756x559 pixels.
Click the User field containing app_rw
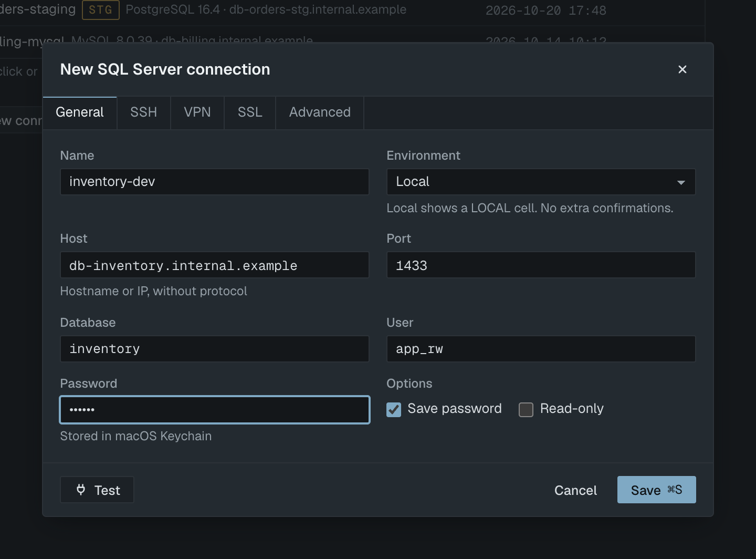coord(541,349)
